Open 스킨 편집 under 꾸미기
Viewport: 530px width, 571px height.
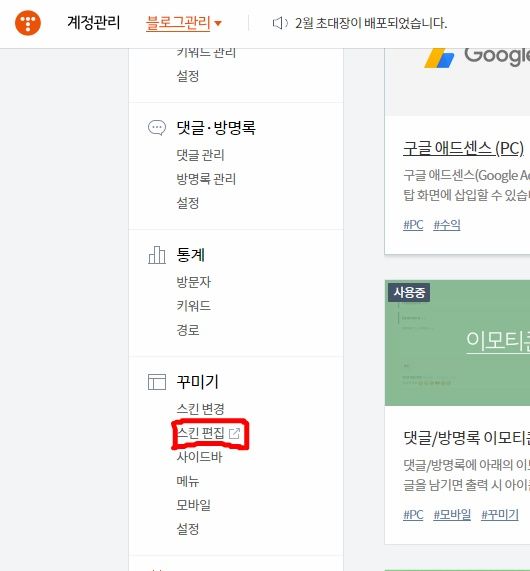[x=200, y=433]
